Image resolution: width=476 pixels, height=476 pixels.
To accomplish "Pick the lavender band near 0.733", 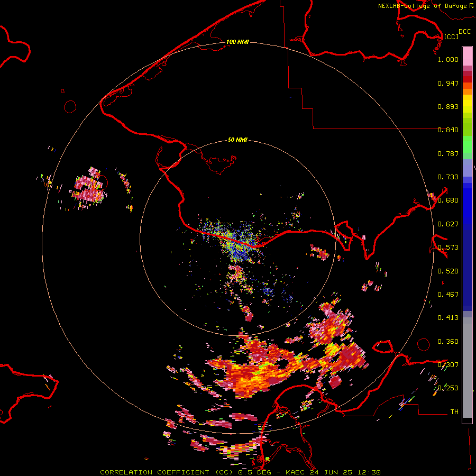I will [x=467, y=168].
